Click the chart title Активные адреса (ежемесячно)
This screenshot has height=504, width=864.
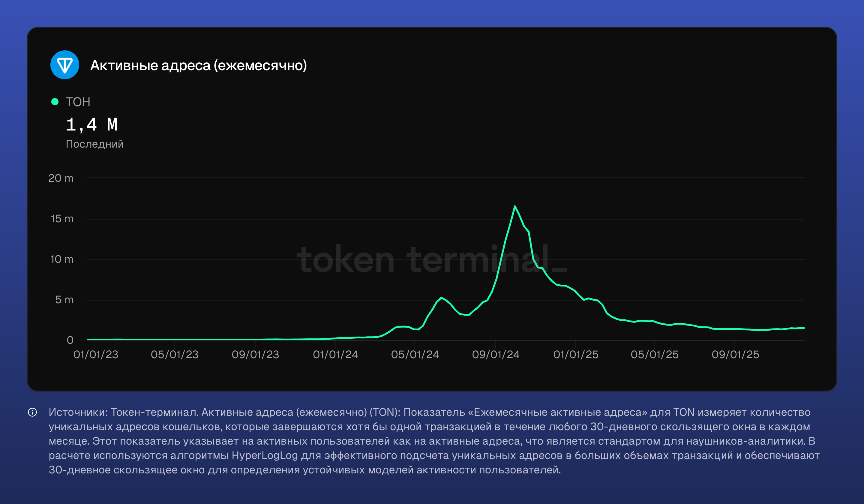click(199, 65)
